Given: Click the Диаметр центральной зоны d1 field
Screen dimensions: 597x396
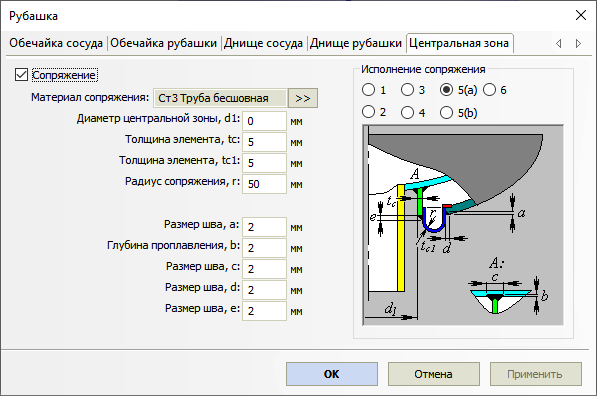Looking at the screenshot, I should [264, 121].
